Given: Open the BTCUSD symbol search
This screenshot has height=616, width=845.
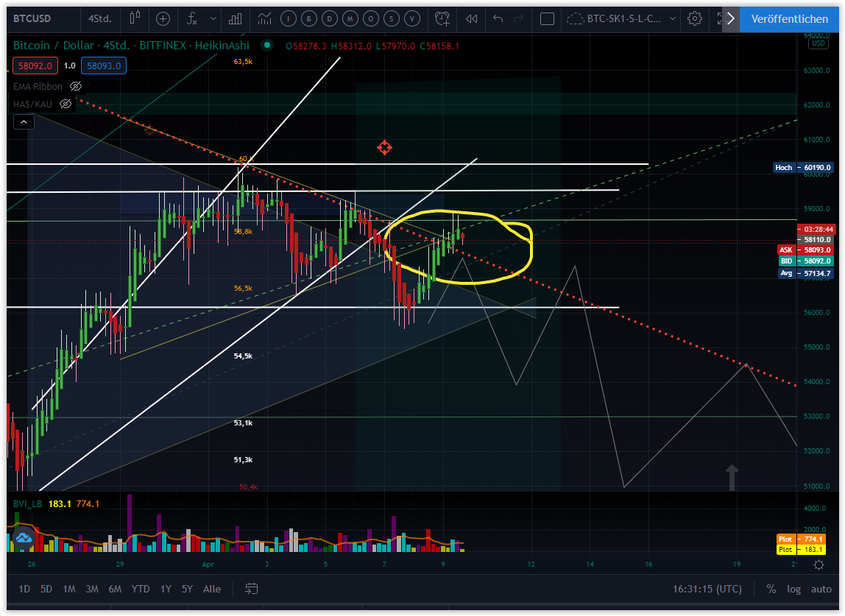Looking at the screenshot, I should tap(32, 18).
